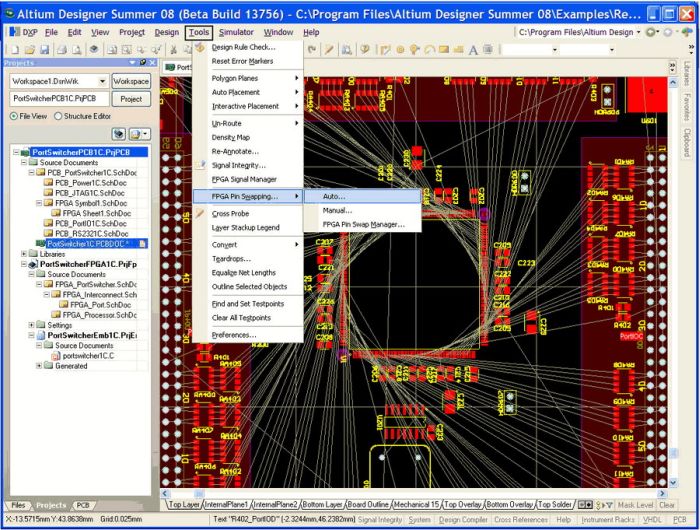Switch to the Top Layer tab
This screenshot has width=700, height=530.
(x=183, y=505)
